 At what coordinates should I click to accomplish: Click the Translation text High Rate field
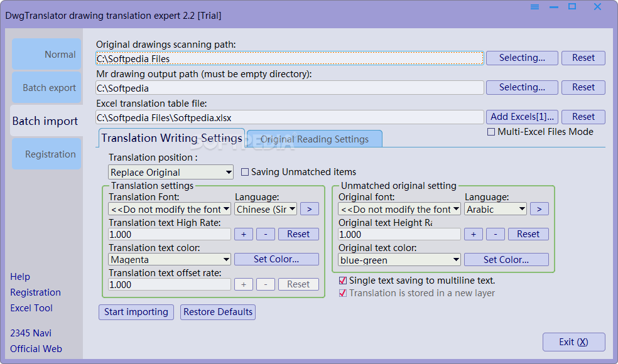point(170,234)
